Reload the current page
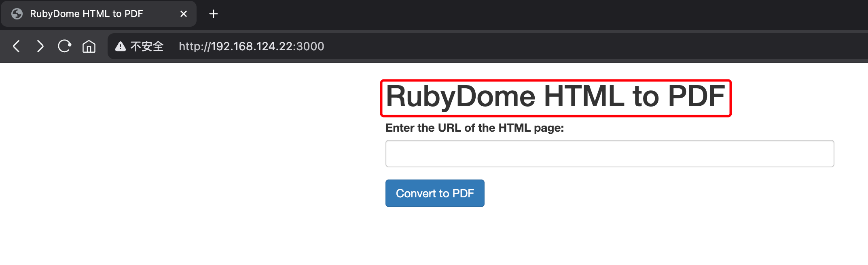868x265 pixels. [x=64, y=46]
